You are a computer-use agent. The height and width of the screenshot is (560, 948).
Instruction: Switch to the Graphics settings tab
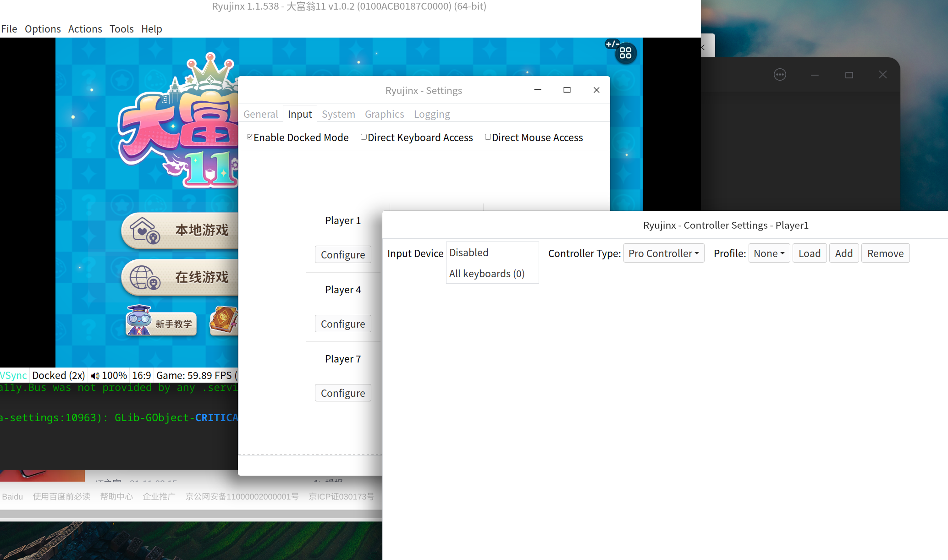coord(384,114)
